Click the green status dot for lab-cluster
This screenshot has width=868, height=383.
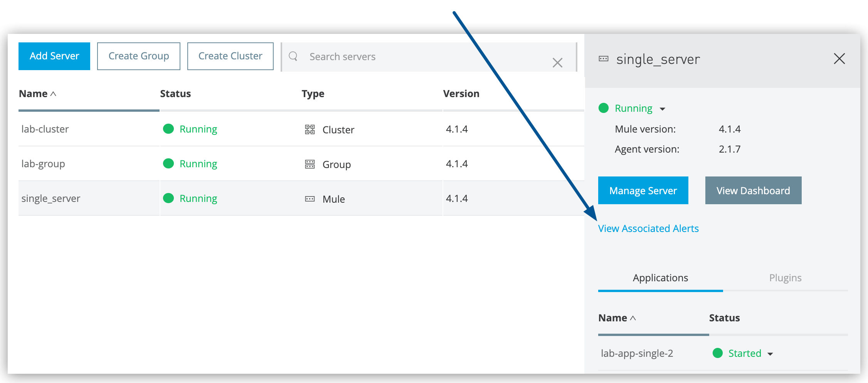point(168,129)
